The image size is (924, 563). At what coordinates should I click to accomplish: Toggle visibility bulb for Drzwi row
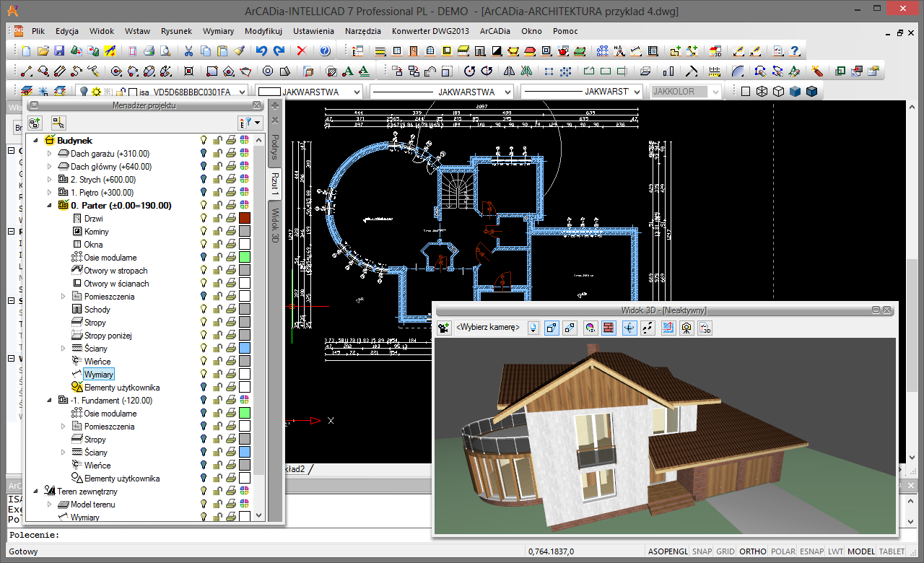click(x=204, y=218)
